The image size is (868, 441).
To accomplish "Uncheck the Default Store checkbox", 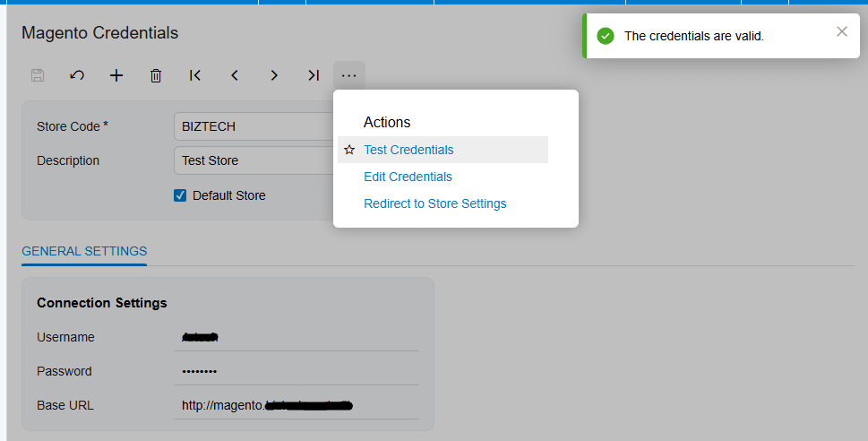I will tap(180, 195).
